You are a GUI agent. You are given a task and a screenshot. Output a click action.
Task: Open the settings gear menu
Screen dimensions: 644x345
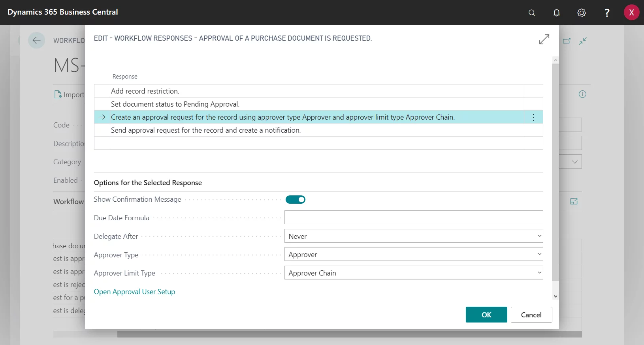(x=582, y=13)
